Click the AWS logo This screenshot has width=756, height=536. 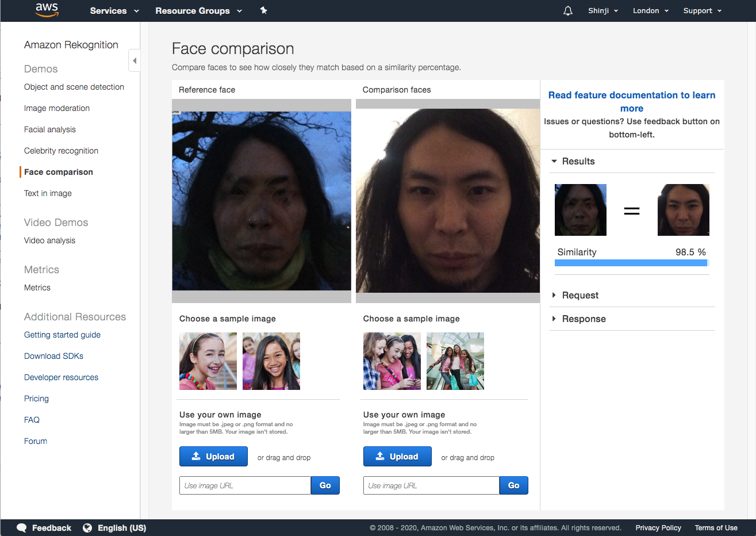47,10
